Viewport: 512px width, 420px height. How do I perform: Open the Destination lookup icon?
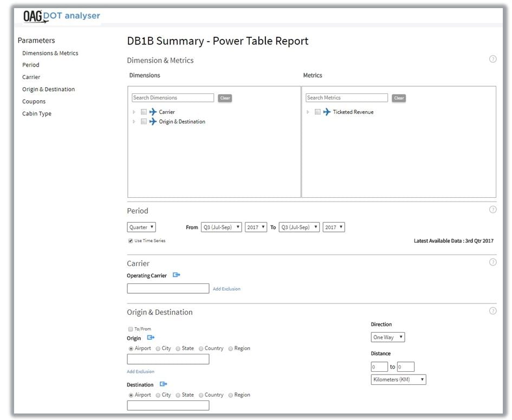pos(163,384)
